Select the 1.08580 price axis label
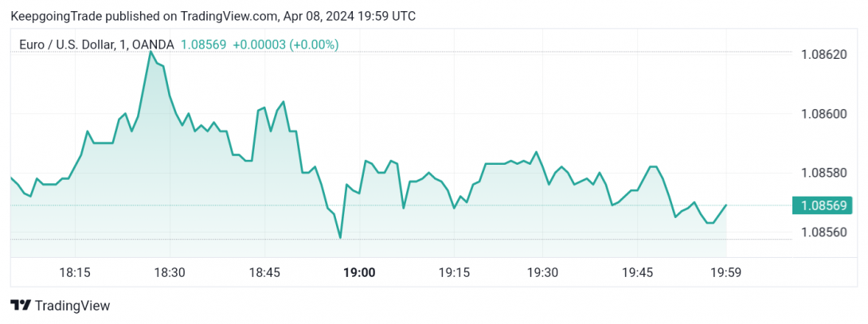This screenshot has width=868, height=324. point(825,173)
